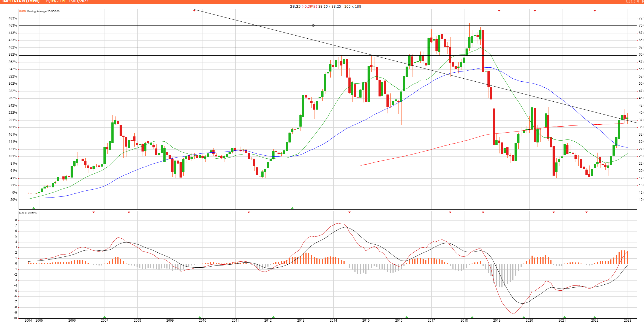The width and height of the screenshot is (644, 323).
Task: Click the red signal marker above late 2009
Action: 194,10
